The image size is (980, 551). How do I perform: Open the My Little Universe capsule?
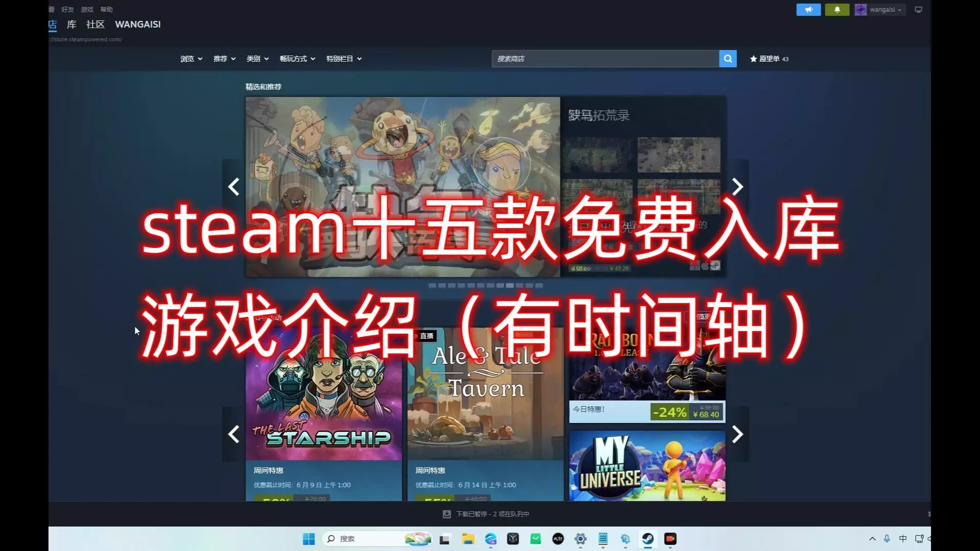(647, 466)
